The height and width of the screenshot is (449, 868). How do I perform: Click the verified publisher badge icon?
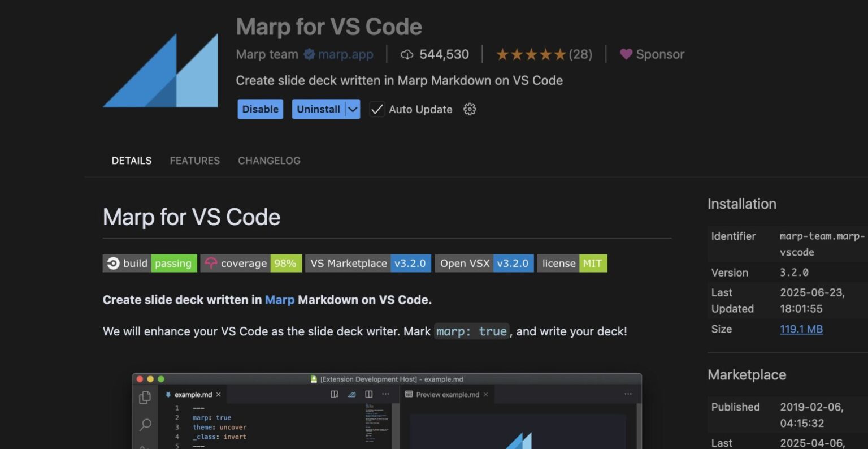tap(309, 54)
